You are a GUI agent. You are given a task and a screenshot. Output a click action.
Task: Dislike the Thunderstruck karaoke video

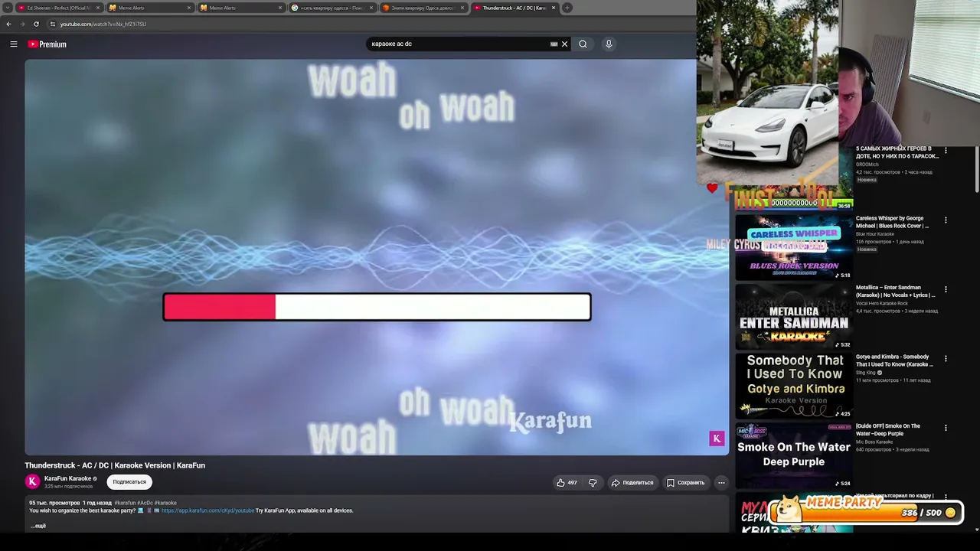(x=593, y=483)
